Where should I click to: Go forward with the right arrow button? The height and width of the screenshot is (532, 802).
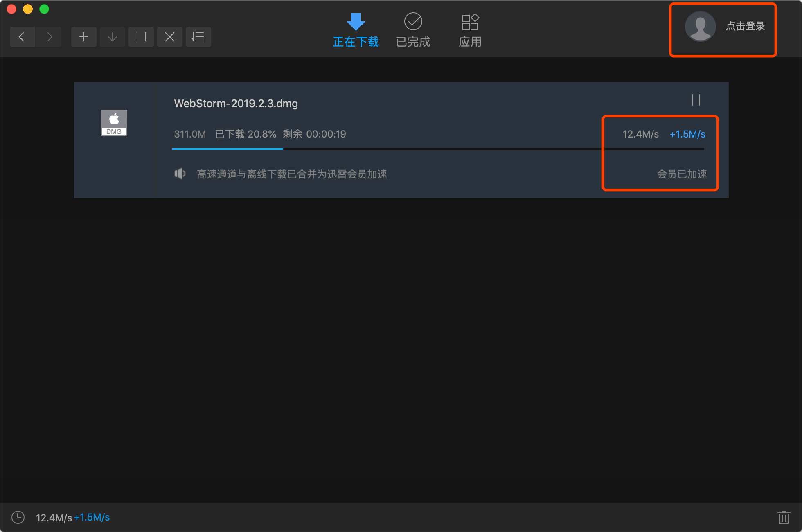tap(49, 37)
